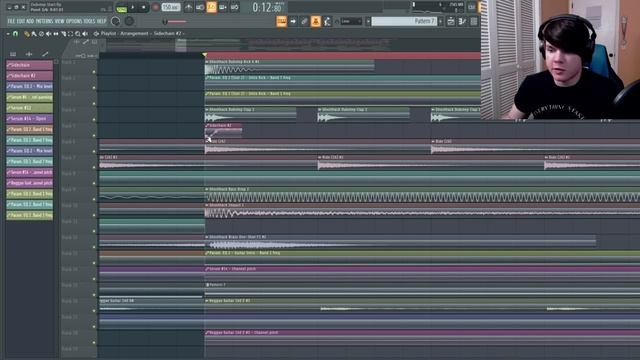The height and width of the screenshot is (360, 640).
Task: Select Sidechain #2 in the picker list
Action: click(x=29, y=76)
